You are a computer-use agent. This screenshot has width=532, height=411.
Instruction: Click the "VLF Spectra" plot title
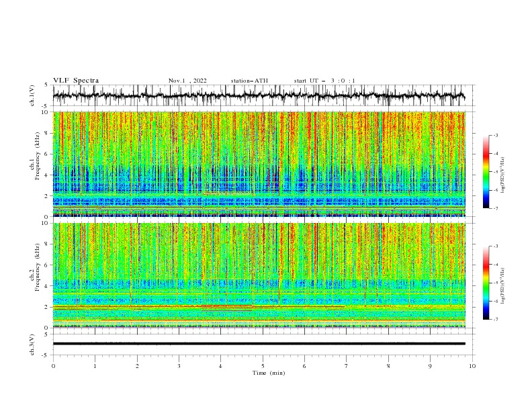[x=76, y=81]
